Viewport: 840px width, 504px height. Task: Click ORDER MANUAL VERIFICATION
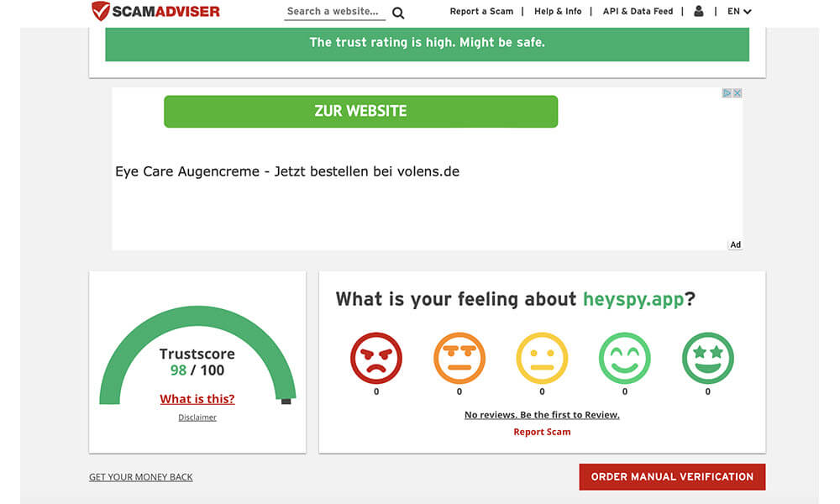671,476
